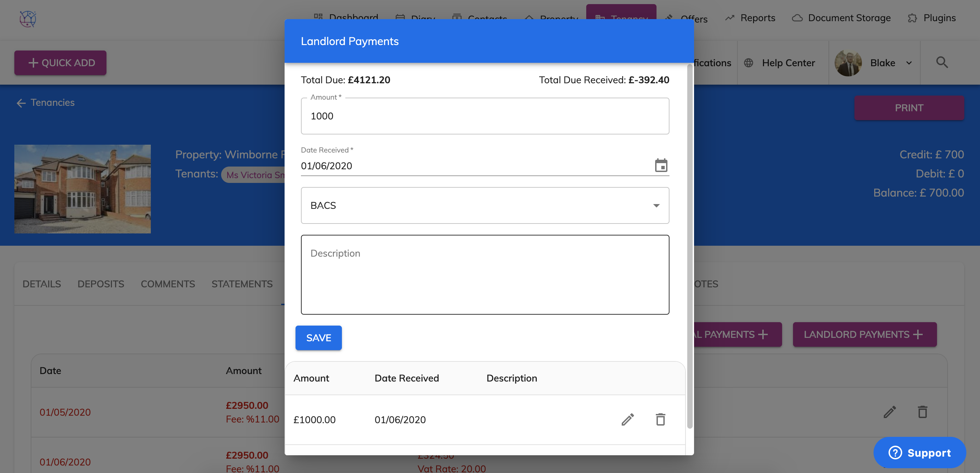Go back to Tenancies
The height and width of the screenshot is (473, 980).
click(45, 102)
